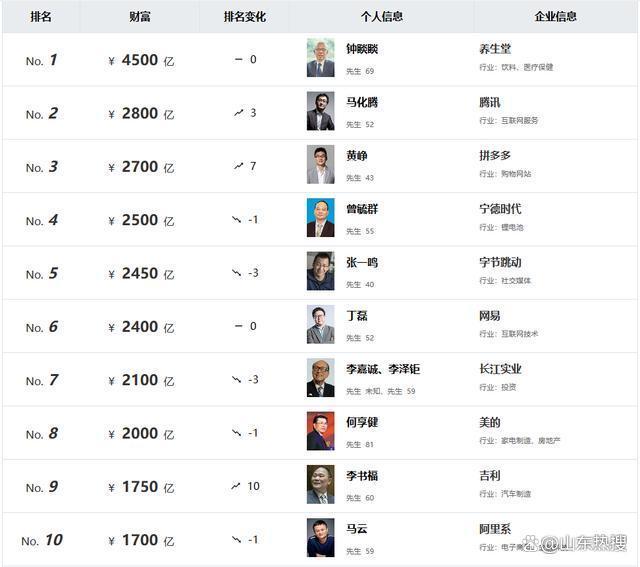
Task: Click the 企业信息 column header
Action: (555, 17)
